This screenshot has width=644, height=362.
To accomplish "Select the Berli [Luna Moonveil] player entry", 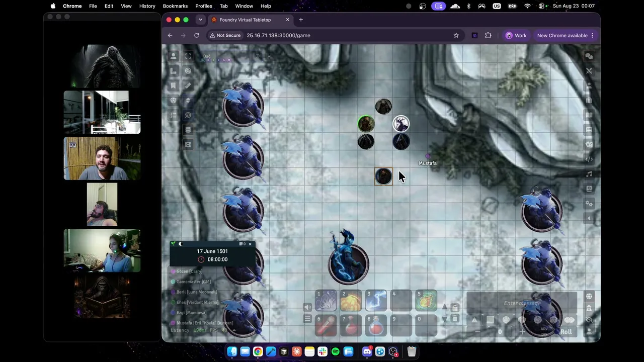I will (x=197, y=292).
